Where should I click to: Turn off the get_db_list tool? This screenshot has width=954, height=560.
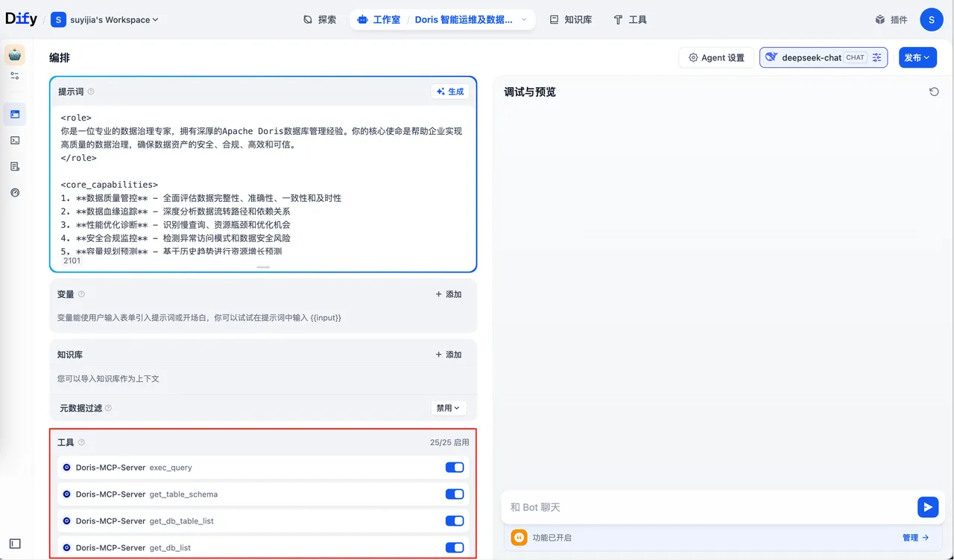[454, 547]
